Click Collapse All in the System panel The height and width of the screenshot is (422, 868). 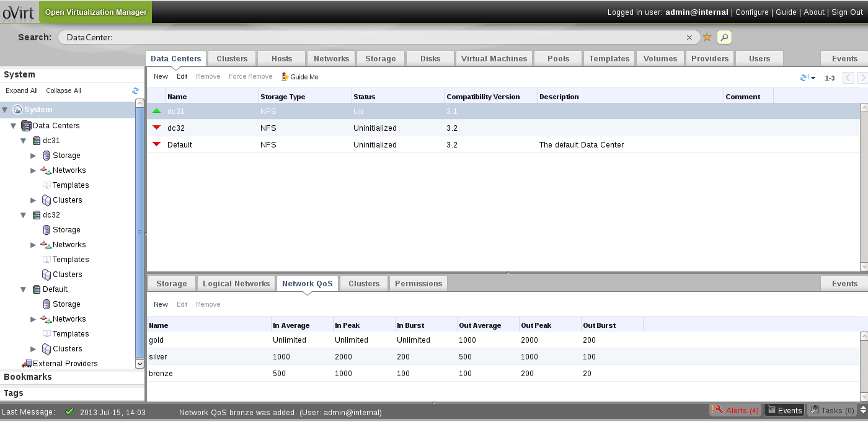[x=63, y=90]
